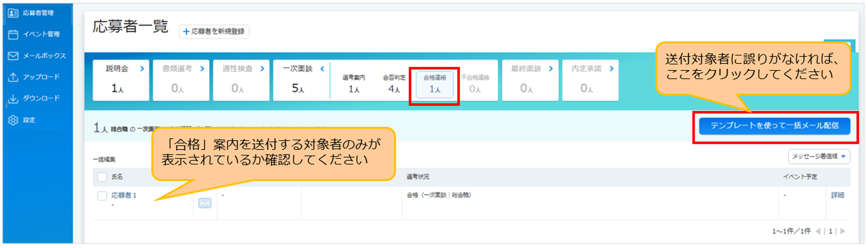Open the メッセージ着信順 sort dropdown
The height and width of the screenshot is (248, 868).
coord(819,157)
